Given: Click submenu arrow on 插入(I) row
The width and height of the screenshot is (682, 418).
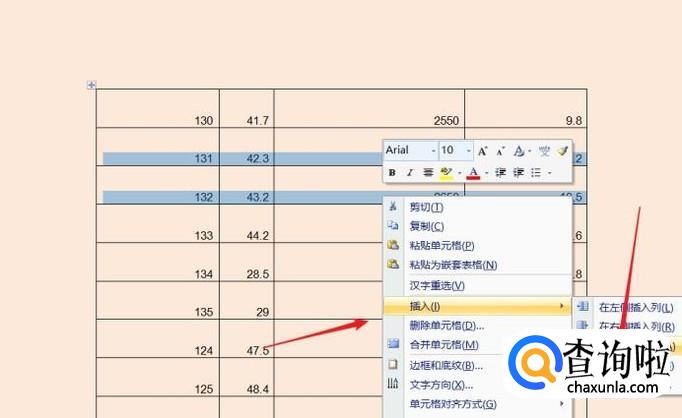Looking at the screenshot, I should click(562, 306).
